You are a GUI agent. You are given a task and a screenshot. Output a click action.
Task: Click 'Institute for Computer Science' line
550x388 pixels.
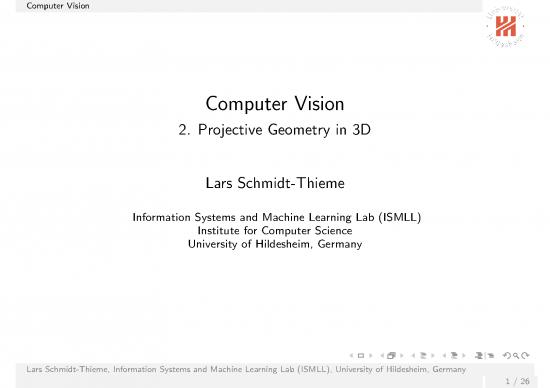275,230
